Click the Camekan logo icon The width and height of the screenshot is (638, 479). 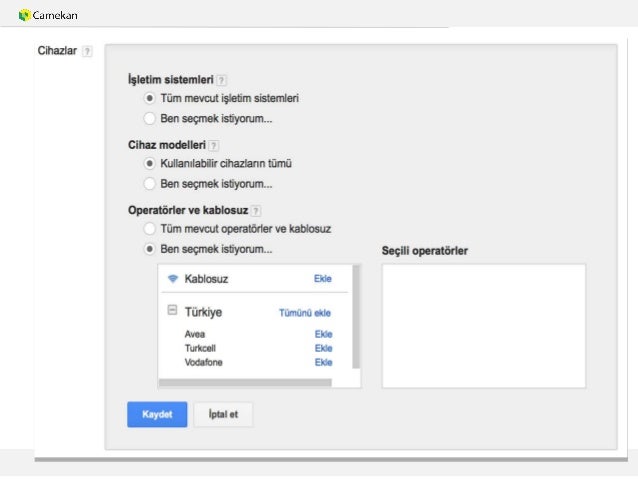(25, 15)
